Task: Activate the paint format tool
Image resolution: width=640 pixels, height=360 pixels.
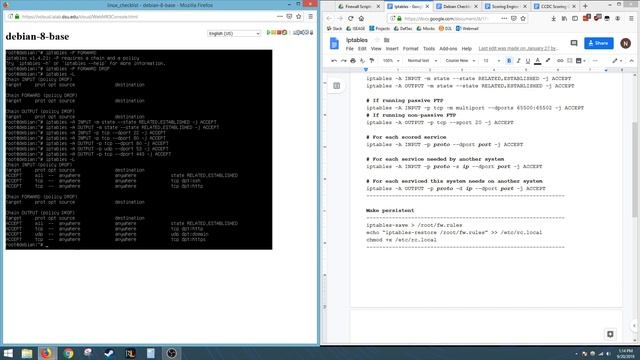Action: 372,61
